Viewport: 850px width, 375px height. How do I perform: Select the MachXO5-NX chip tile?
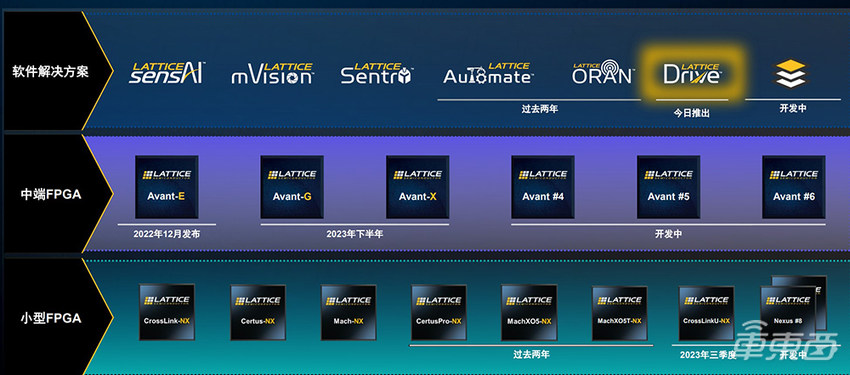tap(529, 312)
